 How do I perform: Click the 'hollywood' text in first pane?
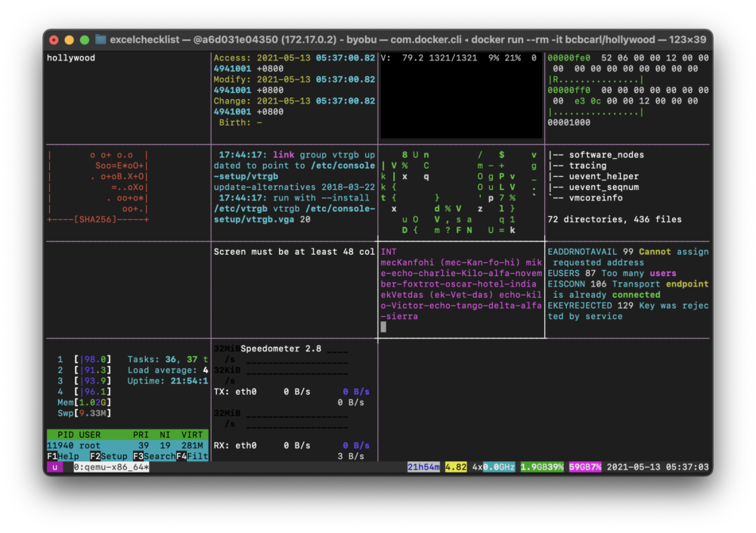tap(71, 58)
